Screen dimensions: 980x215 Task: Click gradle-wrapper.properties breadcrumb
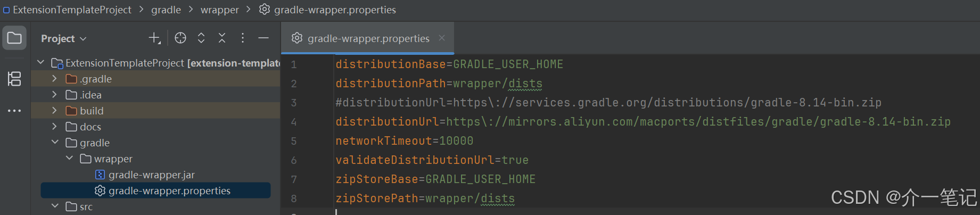328,10
